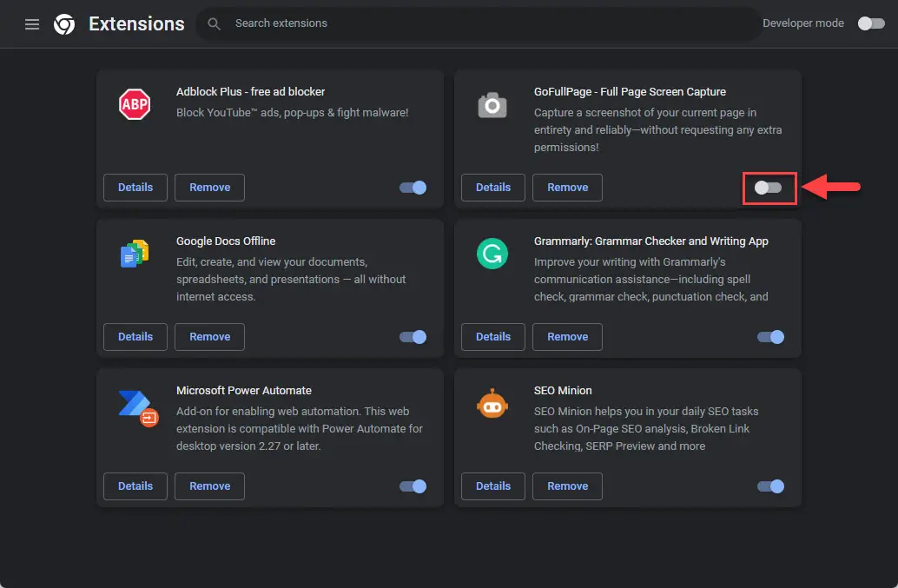Click 'Improve your writing with Grammarly's' description
This screenshot has width=898, height=588.
coord(651,280)
